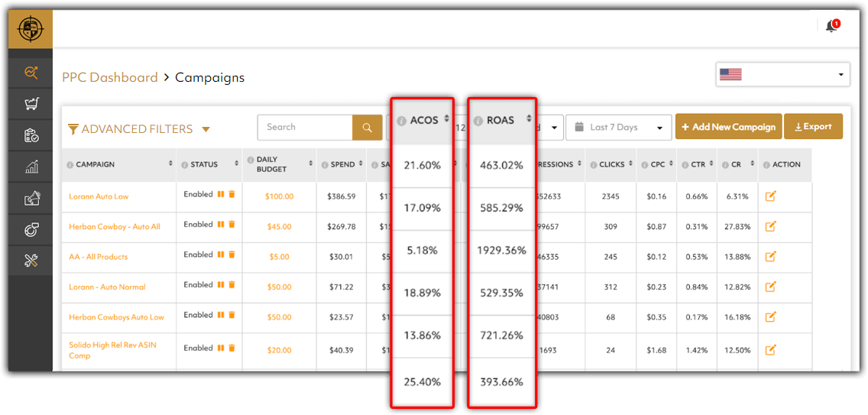This screenshot has height=415, width=868.
Task: Open Solido High Rel Rev ASIN Comp
Action: [113, 350]
